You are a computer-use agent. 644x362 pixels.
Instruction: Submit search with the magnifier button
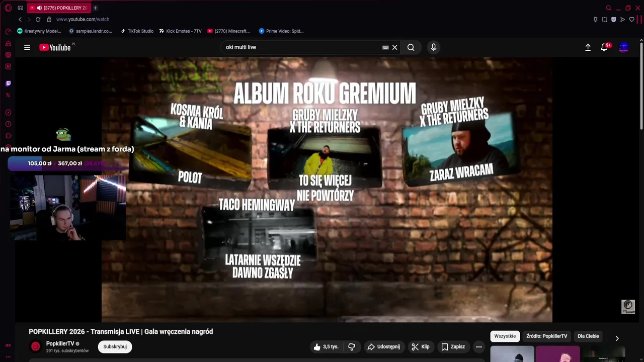[411, 47]
